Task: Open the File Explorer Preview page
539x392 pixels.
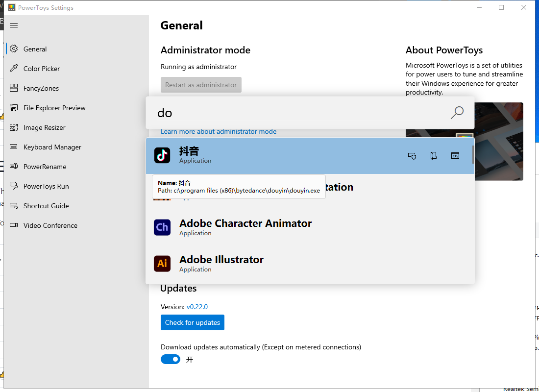Action: 77,108
